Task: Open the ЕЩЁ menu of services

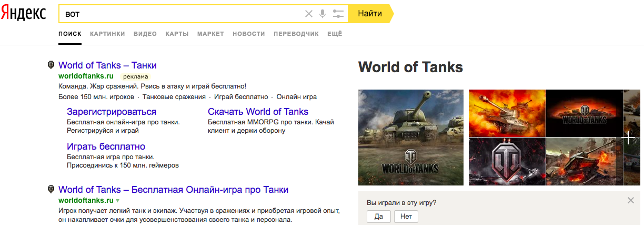Action: (x=335, y=34)
